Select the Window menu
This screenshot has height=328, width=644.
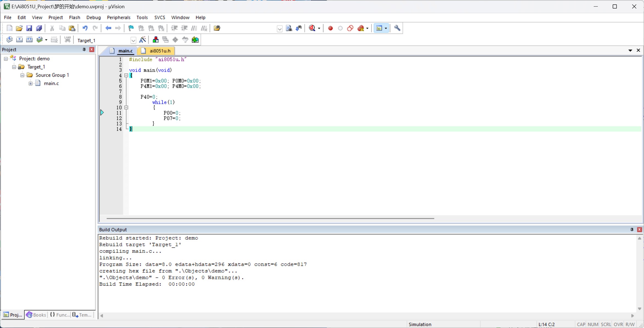(x=180, y=17)
